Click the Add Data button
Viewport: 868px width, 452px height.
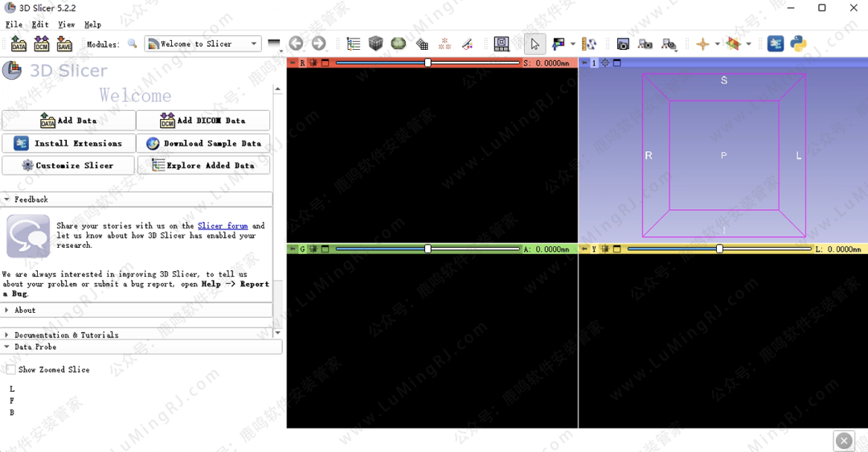(x=68, y=120)
